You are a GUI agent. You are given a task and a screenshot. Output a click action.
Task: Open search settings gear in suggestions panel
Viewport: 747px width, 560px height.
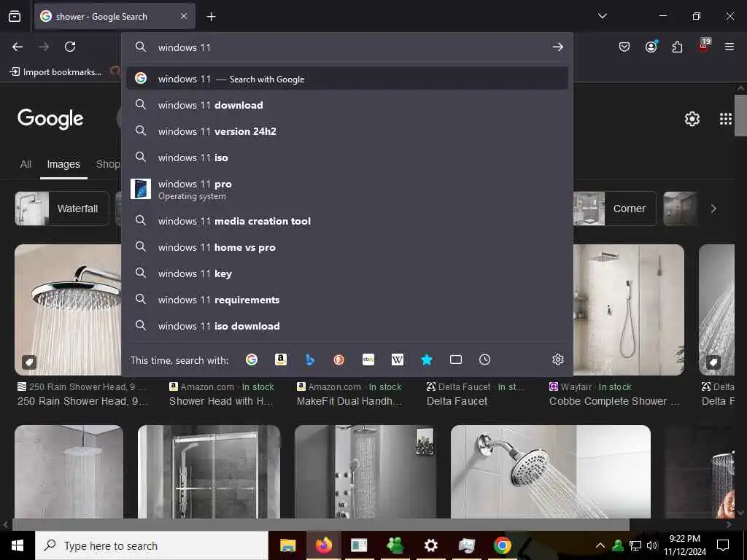[558, 359]
